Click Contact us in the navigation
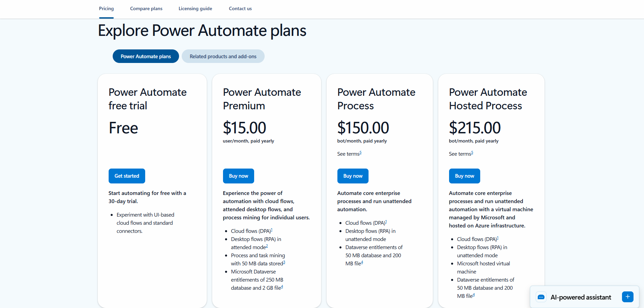 (240, 8)
